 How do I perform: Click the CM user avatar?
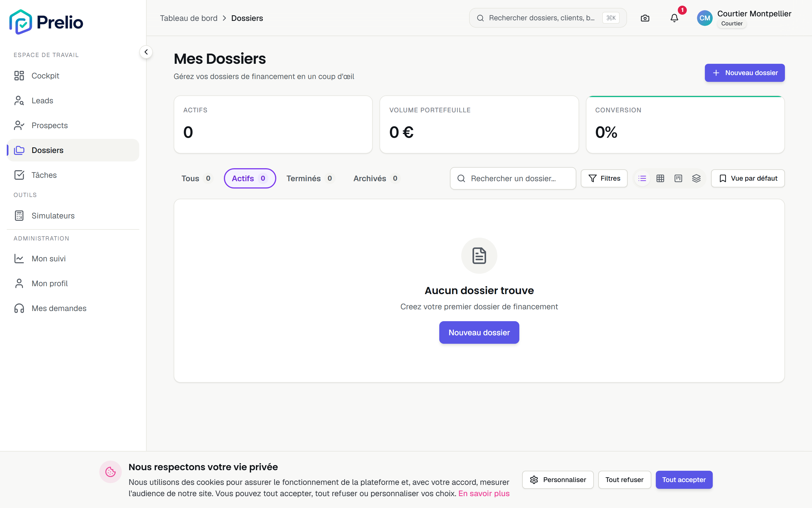point(705,18)
